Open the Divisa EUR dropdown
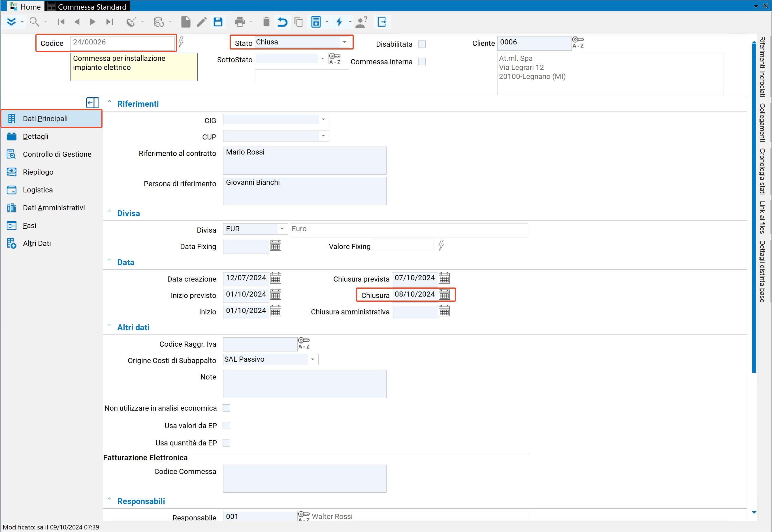Screen dimensions: 772x532 point(282,229)
